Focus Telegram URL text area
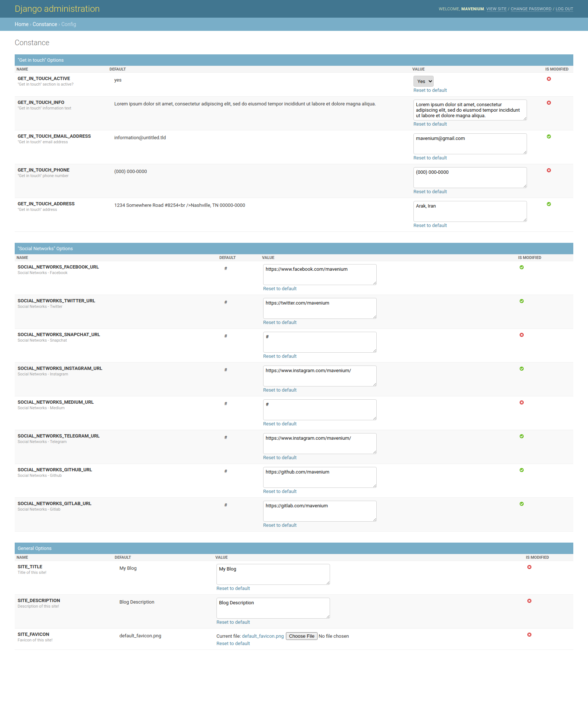The image size is (588, 709). click(320, 443)
